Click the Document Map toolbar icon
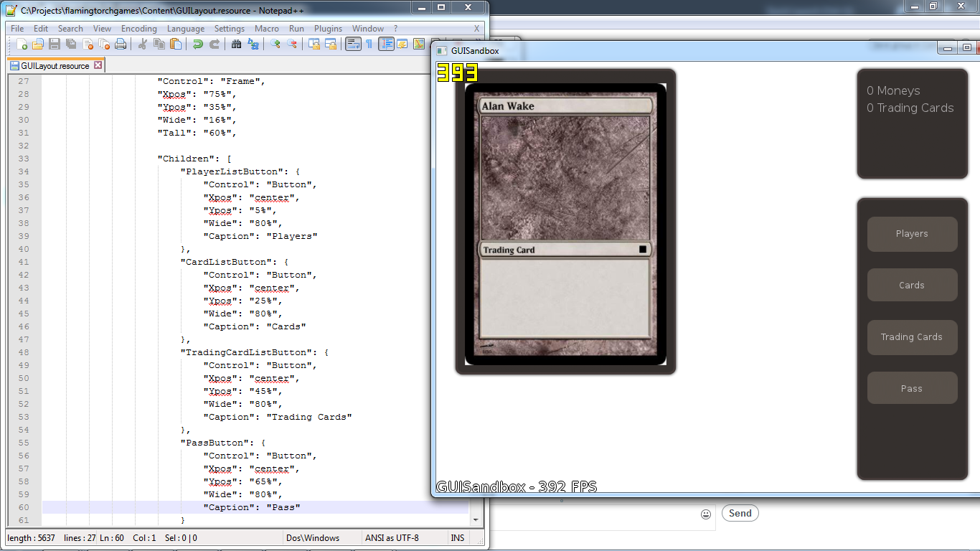Image resolution: width=980 pixels, height=551 pixels. [x=419, y=44]
